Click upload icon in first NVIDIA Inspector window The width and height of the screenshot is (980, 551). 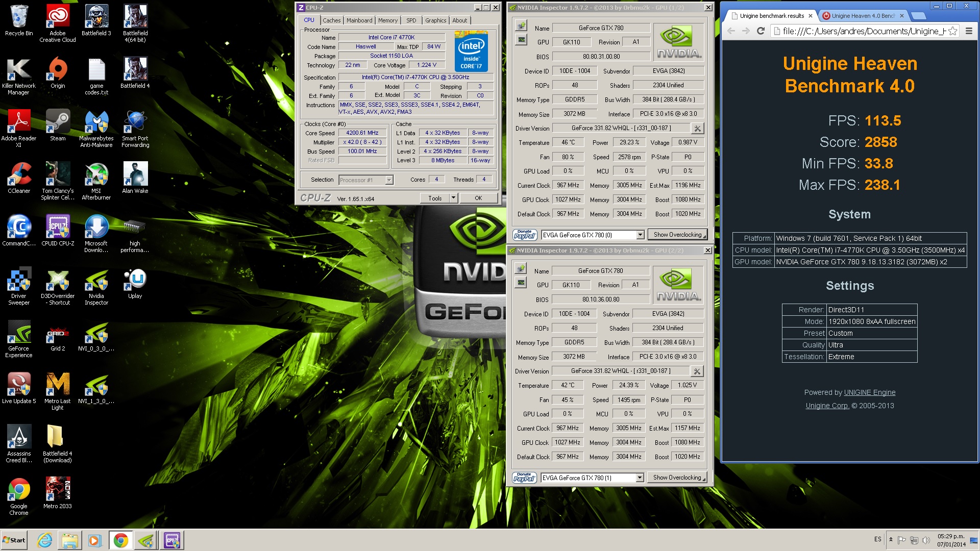coord(521,26)
